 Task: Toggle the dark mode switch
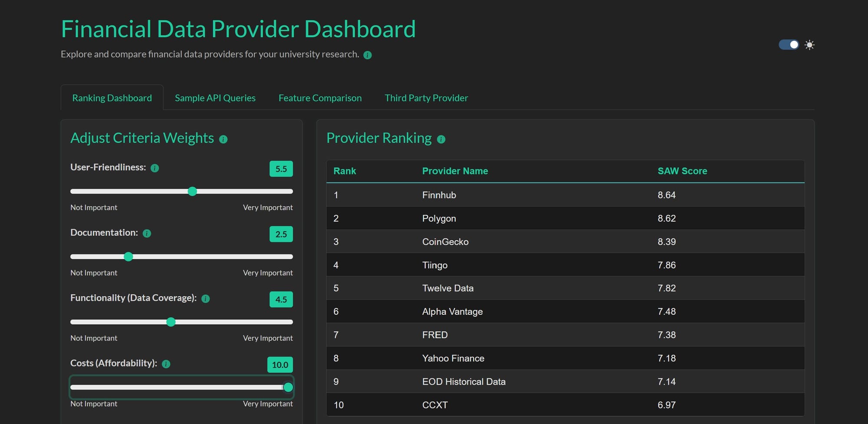click(788, 44)
